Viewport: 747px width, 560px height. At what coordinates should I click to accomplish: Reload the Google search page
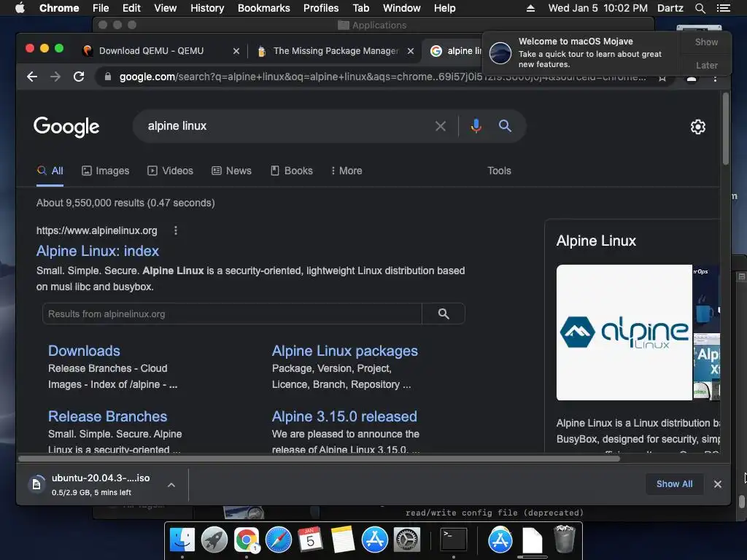[x=79, y=77]
